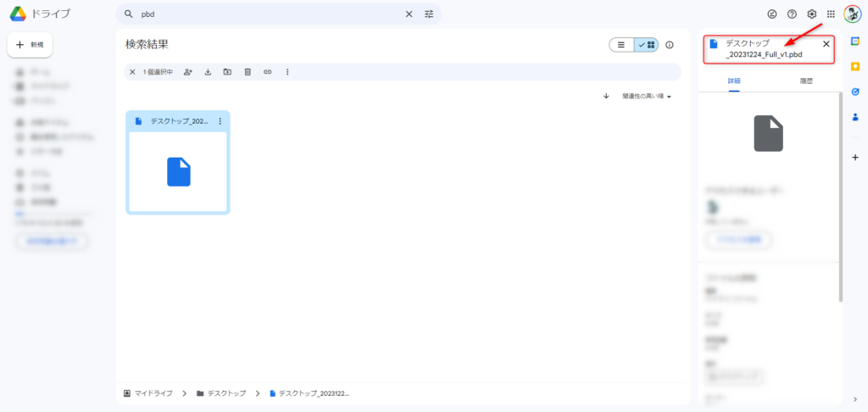Open the three-dot menu on the file card

click(220, 121)
